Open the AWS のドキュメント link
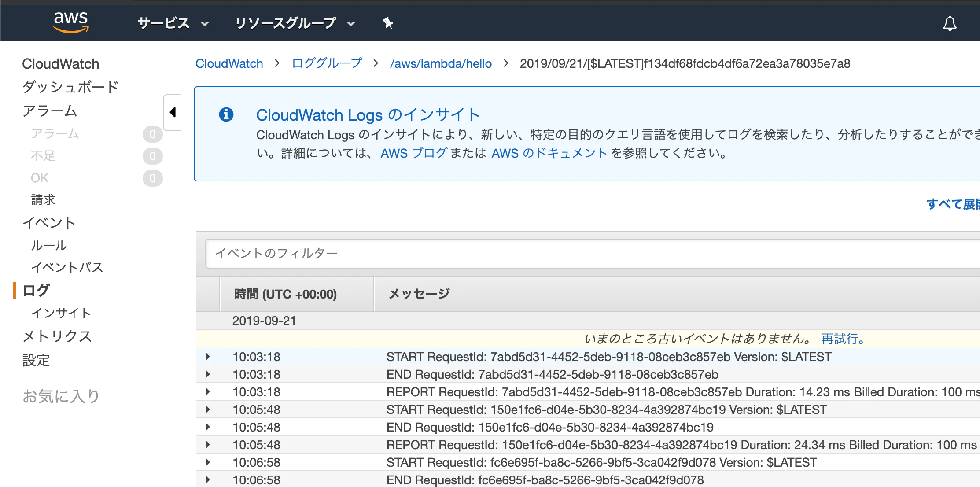The width and height of the screenshot is (980, 487). (549, 153)
